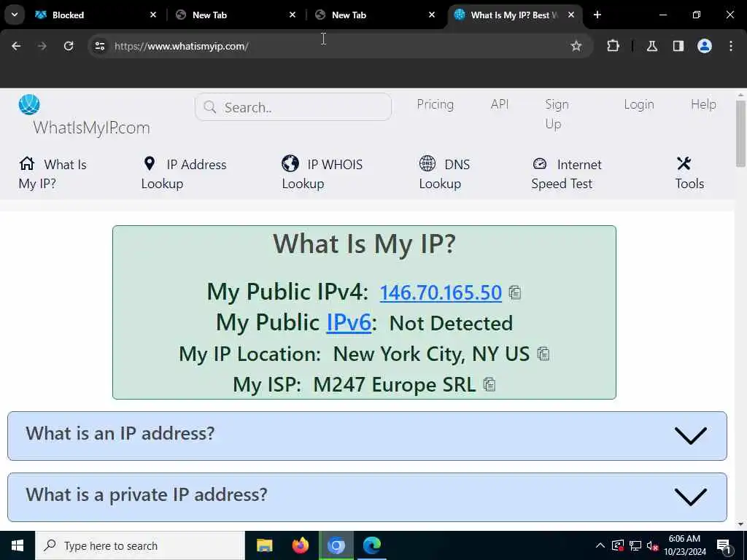Open File Explorer from the taskbar

click(x=264, y=545)
